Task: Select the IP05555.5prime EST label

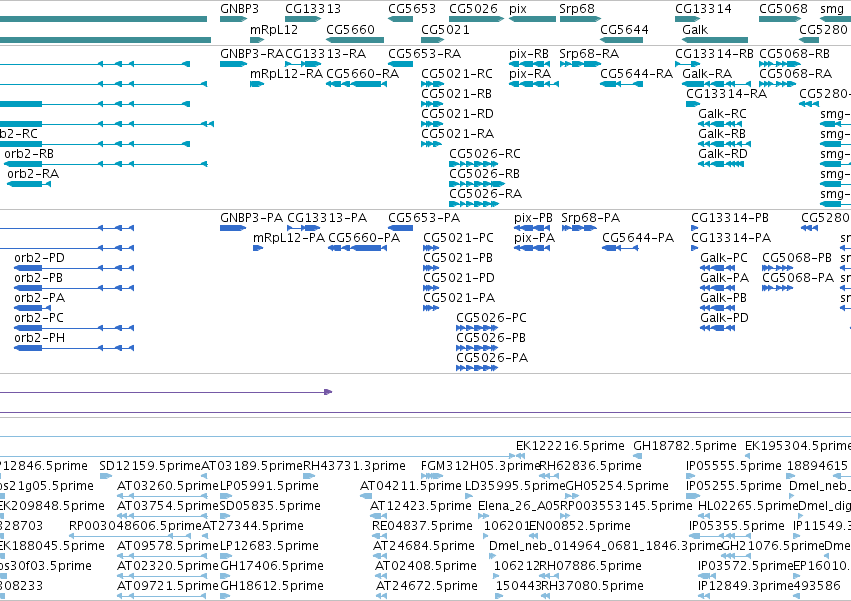Action: click(734, 466)
